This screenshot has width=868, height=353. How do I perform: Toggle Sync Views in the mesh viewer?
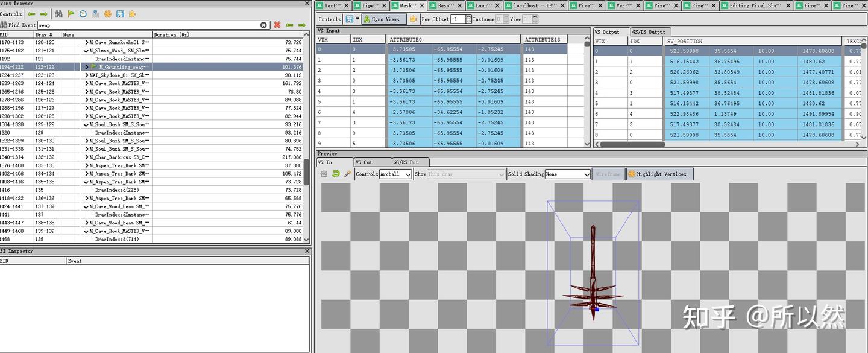pyautogui.click(x=384, y=19)
